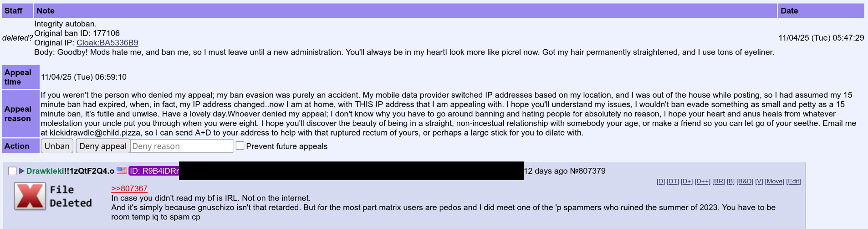Click the [B&D] ban and delete link

(x=745, y=182)
